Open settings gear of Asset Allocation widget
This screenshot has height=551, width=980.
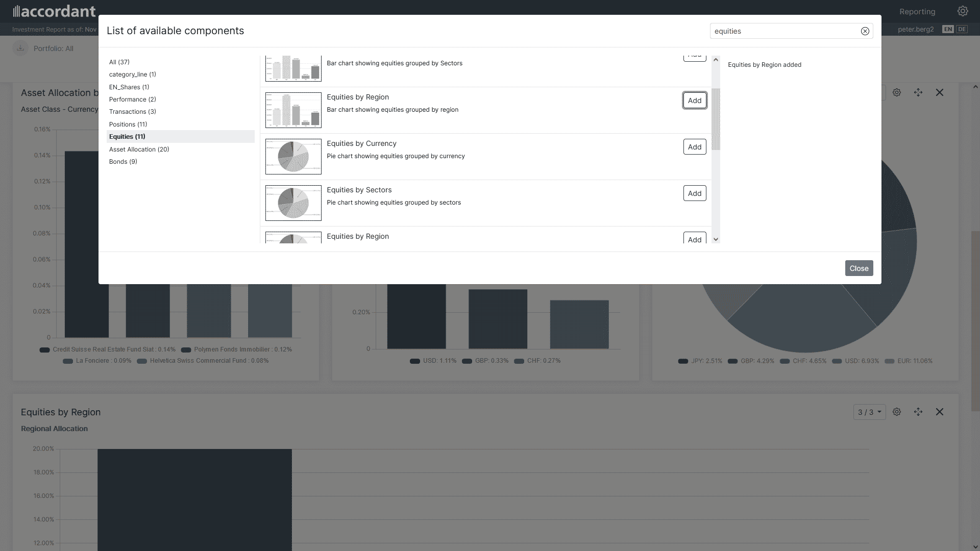click(897, 92)
